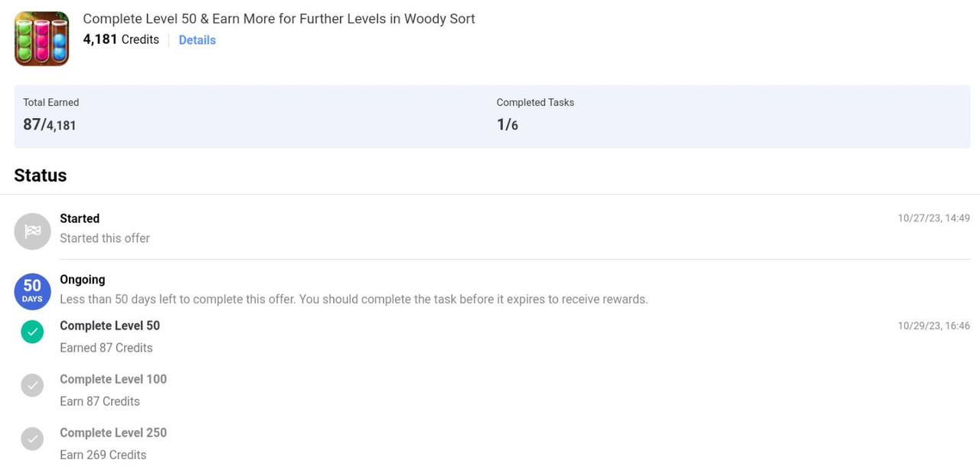980x472 pixels.
Task: Click the blue 50 Days badge
Action: point(32,292)
